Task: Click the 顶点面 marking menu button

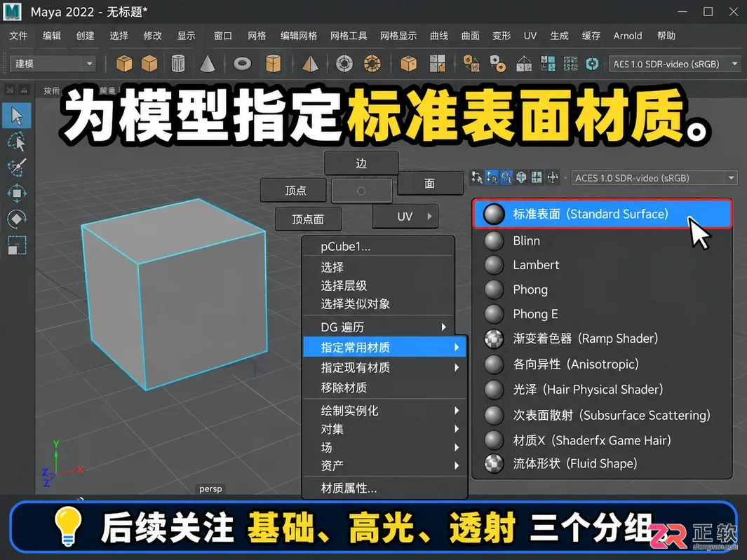Action: point(308,219)
